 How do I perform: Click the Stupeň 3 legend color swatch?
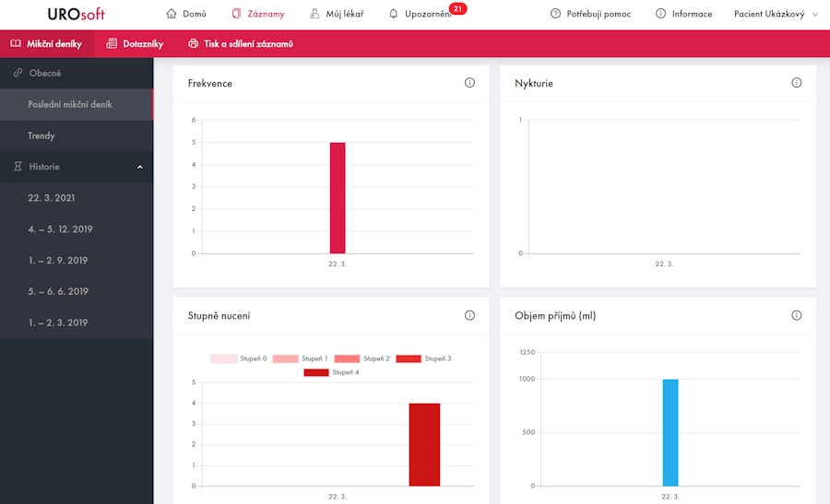409,358
